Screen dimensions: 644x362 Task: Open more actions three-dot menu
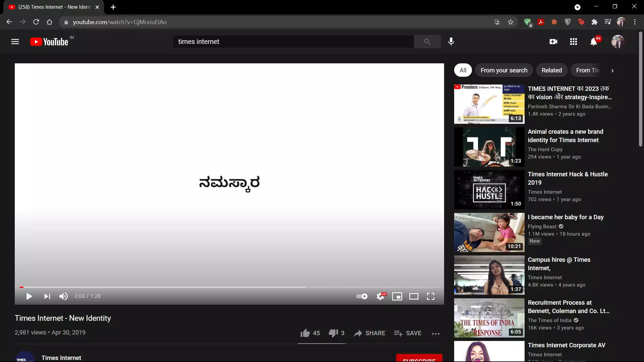click(x=436, y=334)
